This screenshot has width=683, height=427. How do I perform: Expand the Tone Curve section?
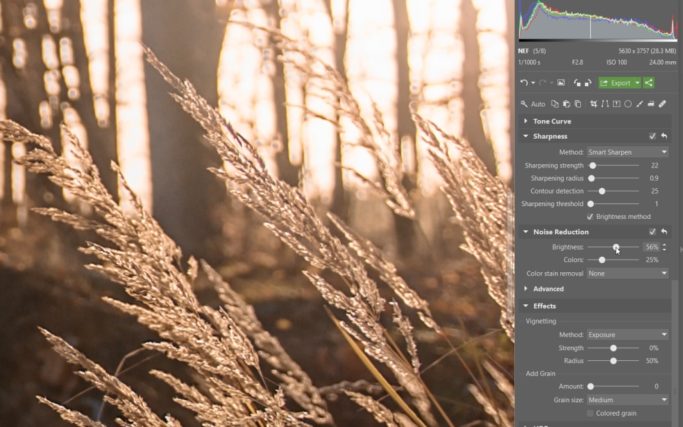pos(526,121)
